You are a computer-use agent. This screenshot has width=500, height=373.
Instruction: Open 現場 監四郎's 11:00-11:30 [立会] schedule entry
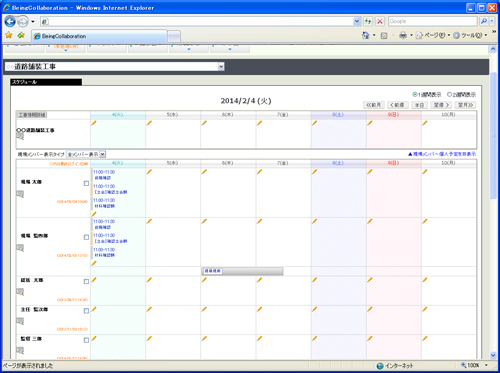tap(110, 238)
